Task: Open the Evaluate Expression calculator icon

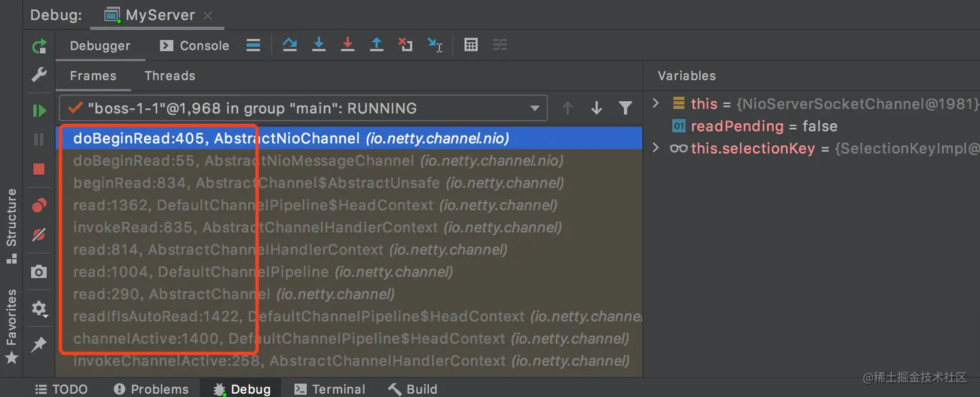Action: 471,45
